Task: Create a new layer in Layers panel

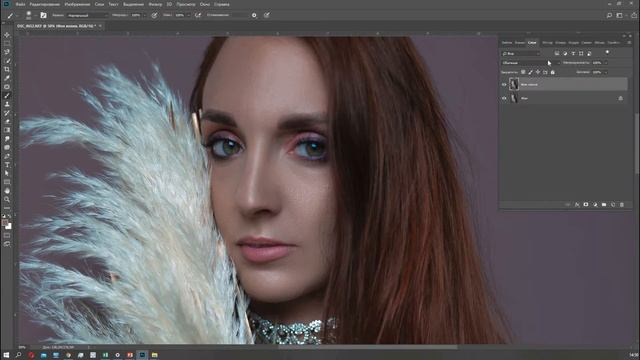Action: [613, 204]
